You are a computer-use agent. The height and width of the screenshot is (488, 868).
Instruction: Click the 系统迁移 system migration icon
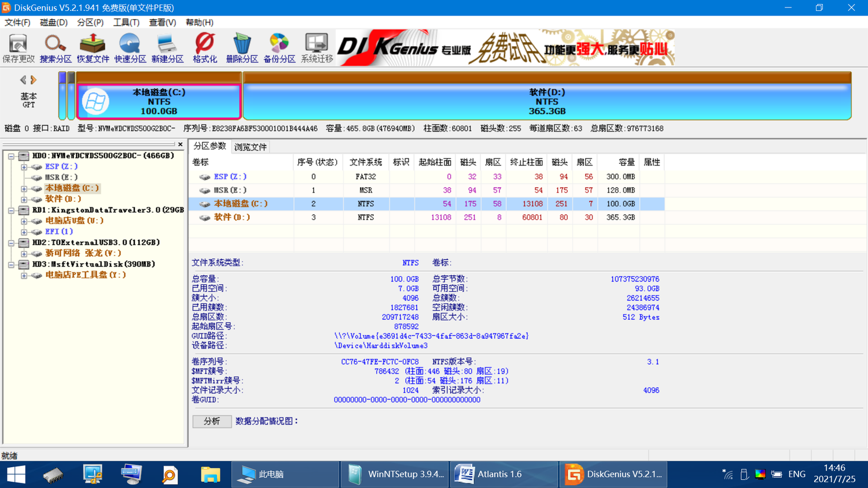tap(317, 48)
